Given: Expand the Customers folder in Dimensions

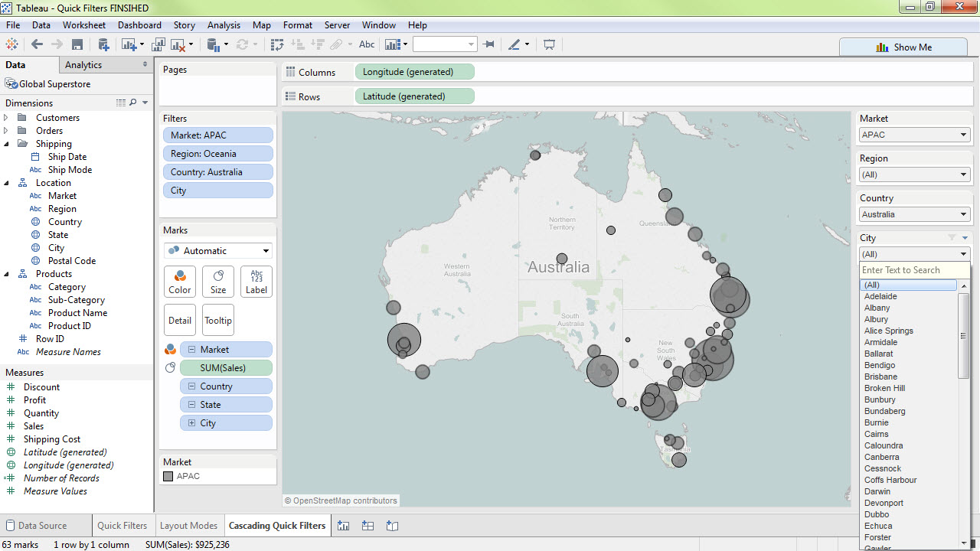Looking at the screenshot, I should [x=6, y=118].
